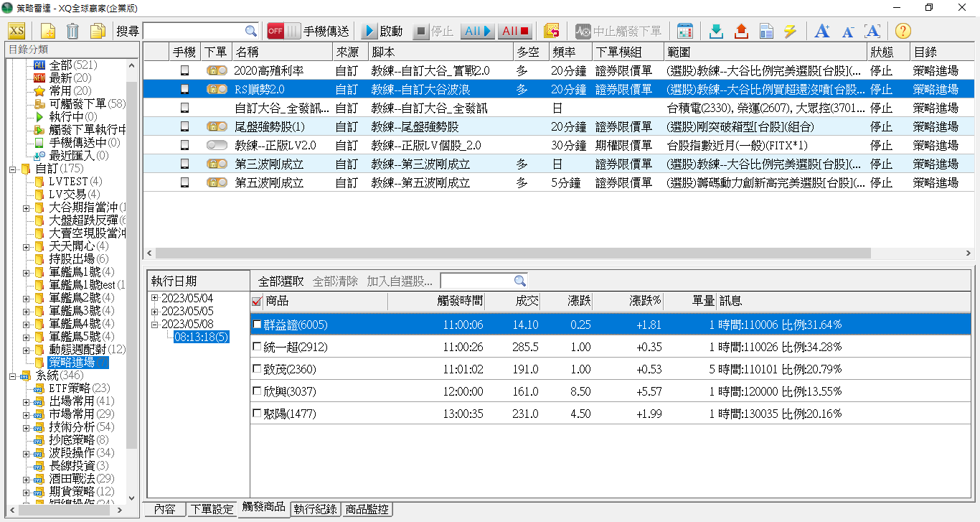
Task: Click the green download import icon
Action: pyautogui.click(x=716, y=31)
